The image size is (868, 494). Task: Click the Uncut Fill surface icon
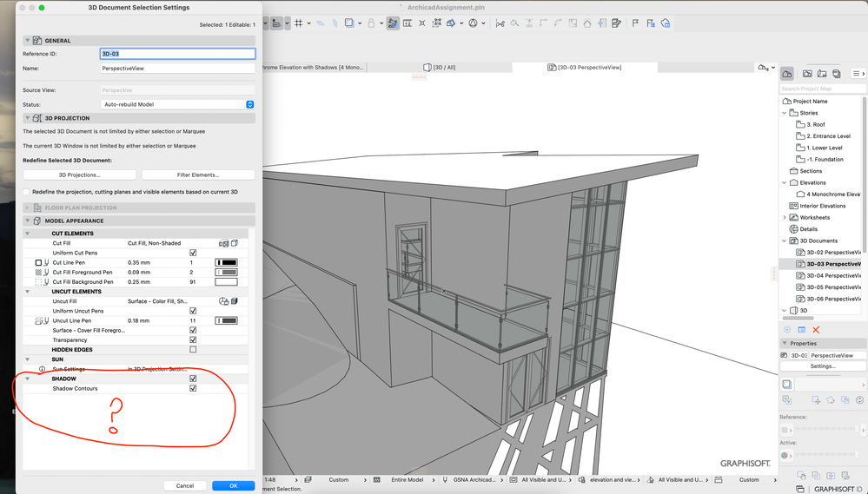point(223,301)
